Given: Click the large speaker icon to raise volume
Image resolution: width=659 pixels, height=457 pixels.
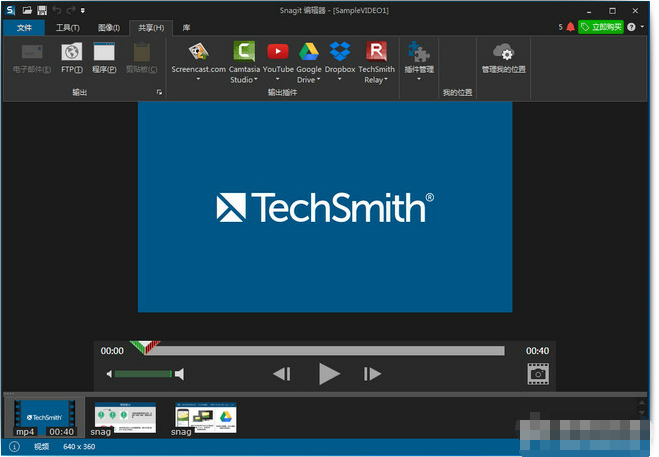Looking at the screenshot, I should click(179, 374).
